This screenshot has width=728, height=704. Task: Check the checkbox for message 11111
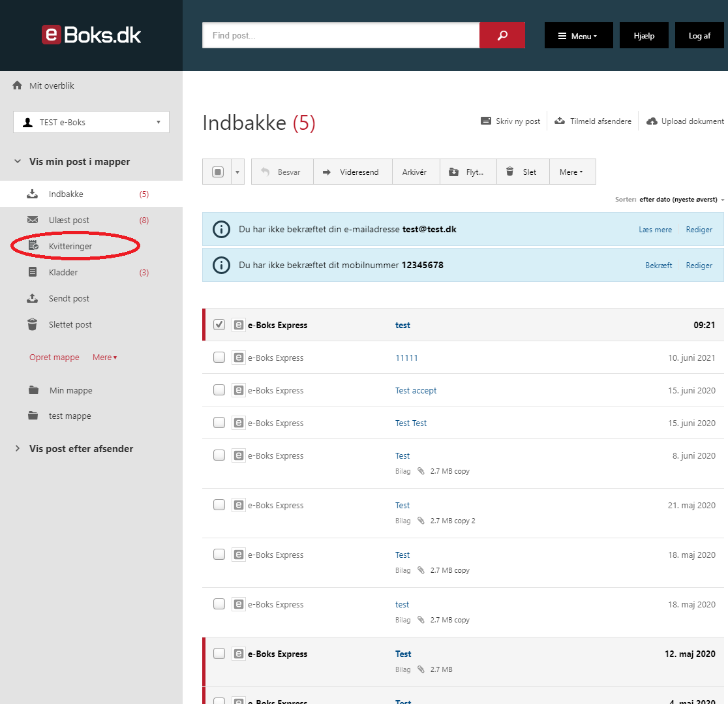[x=219, y=357]
